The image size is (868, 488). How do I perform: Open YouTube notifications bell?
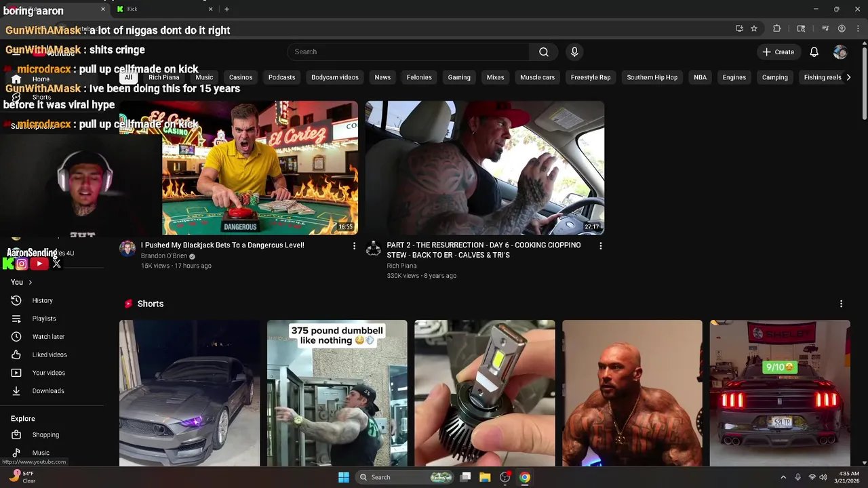coord(814,52)
